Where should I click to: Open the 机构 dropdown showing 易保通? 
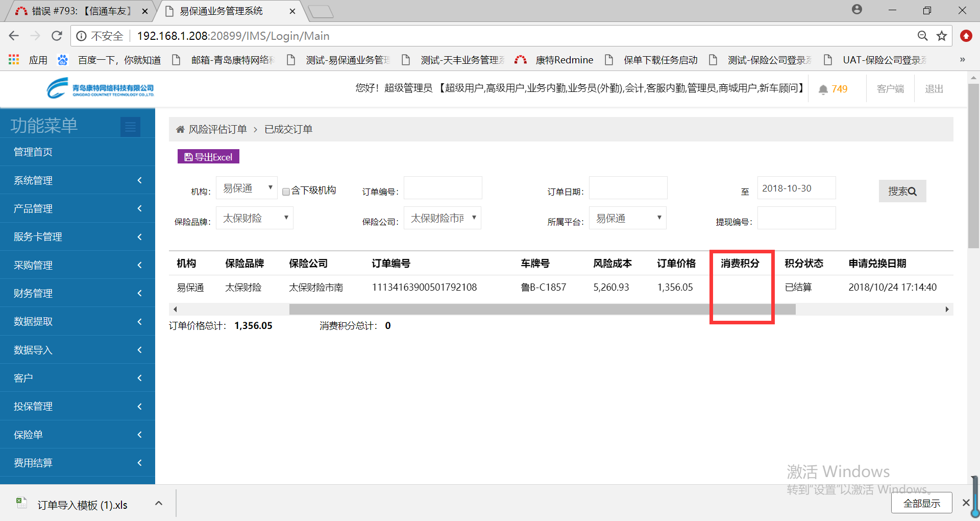[247, 188]
